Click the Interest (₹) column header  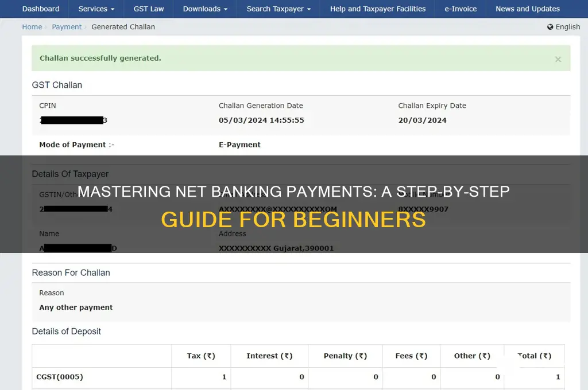269,356
